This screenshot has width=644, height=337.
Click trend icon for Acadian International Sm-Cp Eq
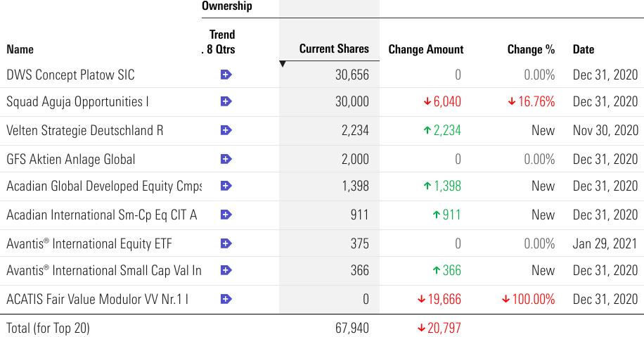(226, 215)
